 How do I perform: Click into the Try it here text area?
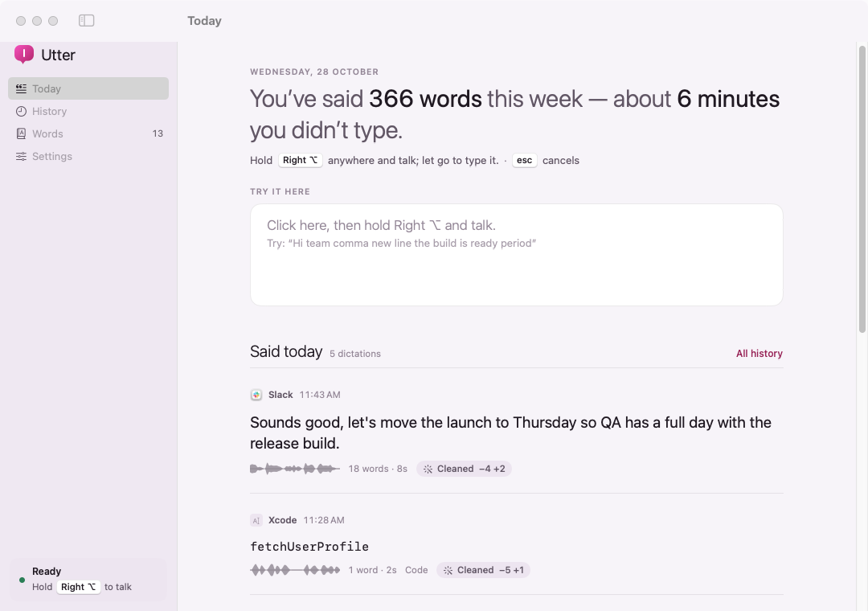click(x=517, y=255)
